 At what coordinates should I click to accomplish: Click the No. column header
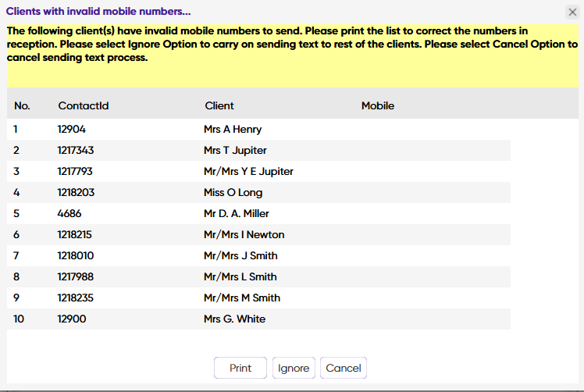coord(22,106)
